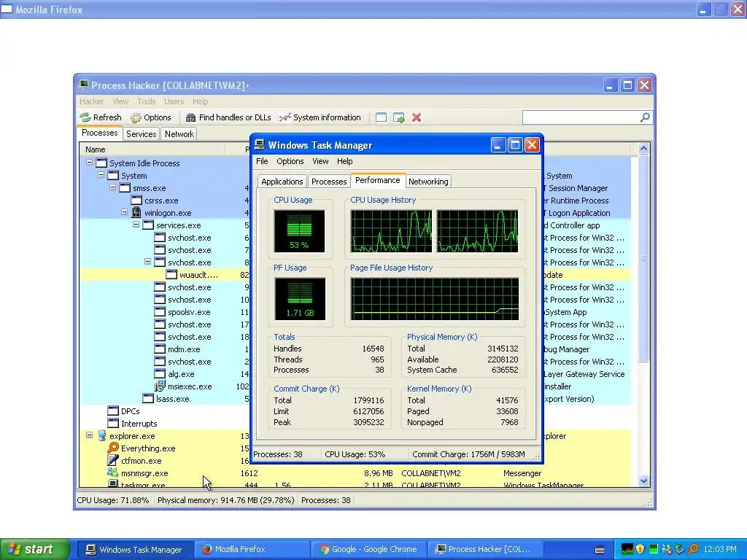Click the Refresh toolbar button in Process Hacker
This screenshot has height=560, width=747.
click(x=101, y=117)
